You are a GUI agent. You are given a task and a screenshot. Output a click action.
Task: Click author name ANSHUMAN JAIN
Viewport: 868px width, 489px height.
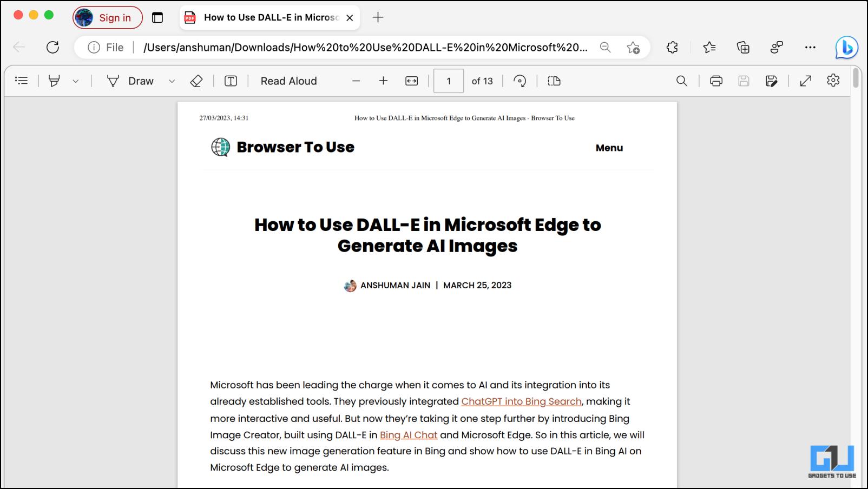[395, 285]
